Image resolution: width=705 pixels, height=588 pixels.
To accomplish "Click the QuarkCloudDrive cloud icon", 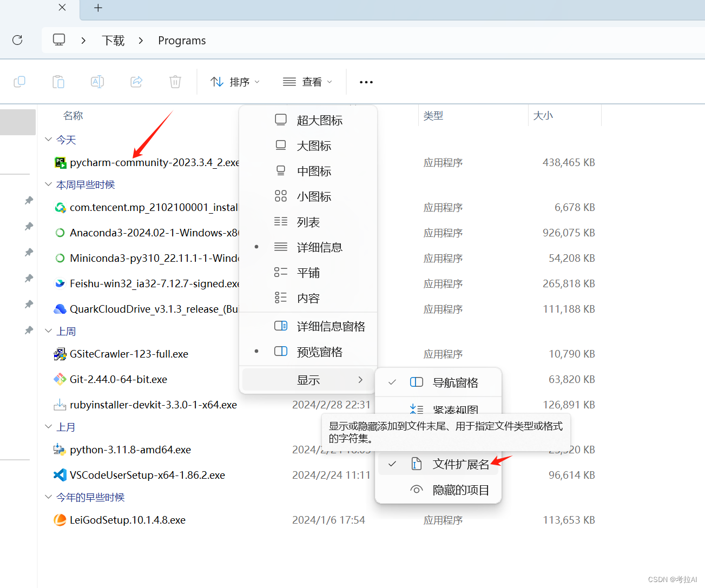I will pos(60,309).
